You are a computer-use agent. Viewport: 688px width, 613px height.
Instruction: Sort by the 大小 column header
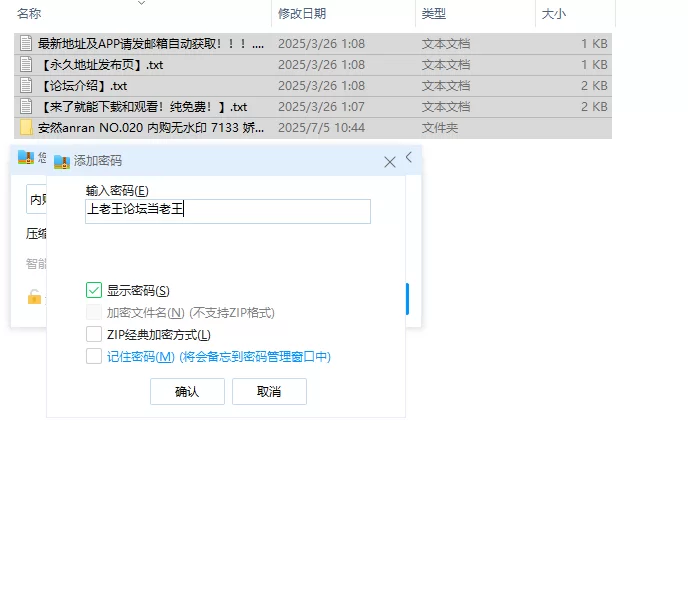tap(554, 14)
